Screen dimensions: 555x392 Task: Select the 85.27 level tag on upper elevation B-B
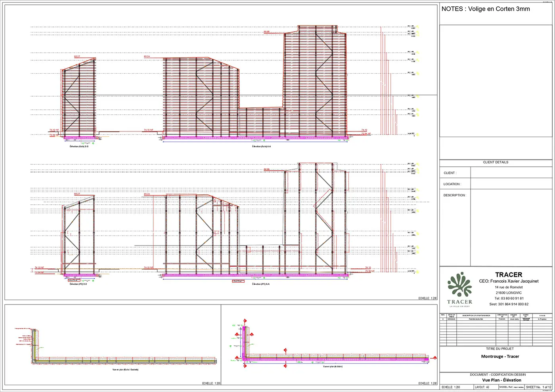pos(77,57)
